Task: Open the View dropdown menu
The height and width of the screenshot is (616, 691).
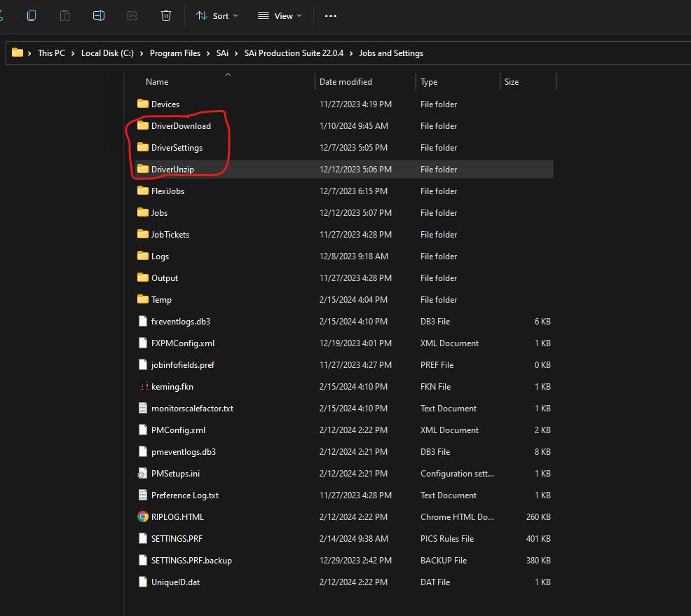Action: tap(280, 16)
